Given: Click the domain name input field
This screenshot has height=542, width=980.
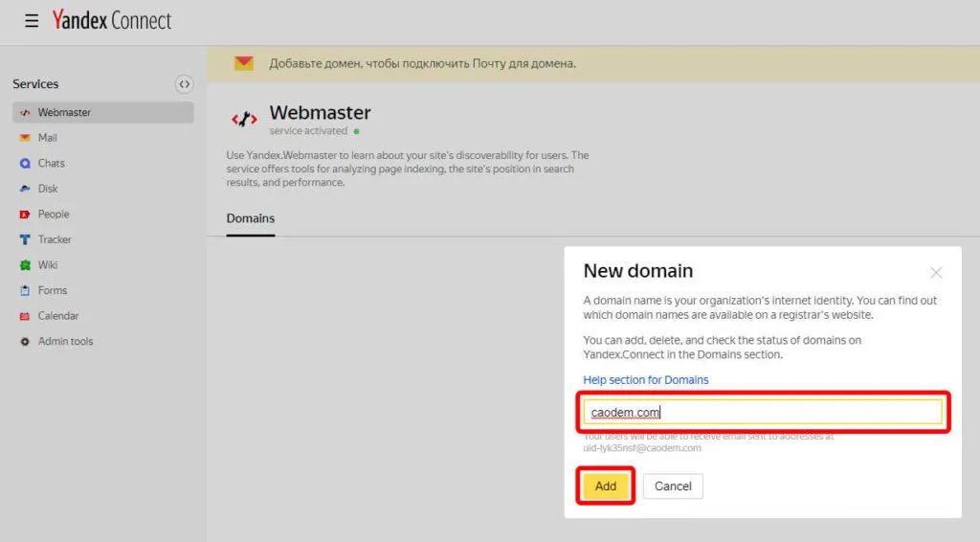Looking at the screenshot, I should click(763, 413).
